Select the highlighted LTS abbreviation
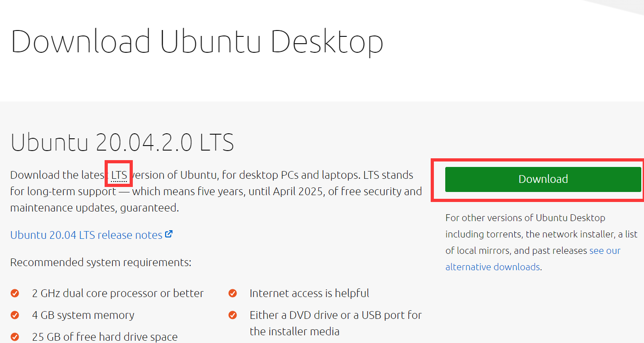 pos(119,175)
